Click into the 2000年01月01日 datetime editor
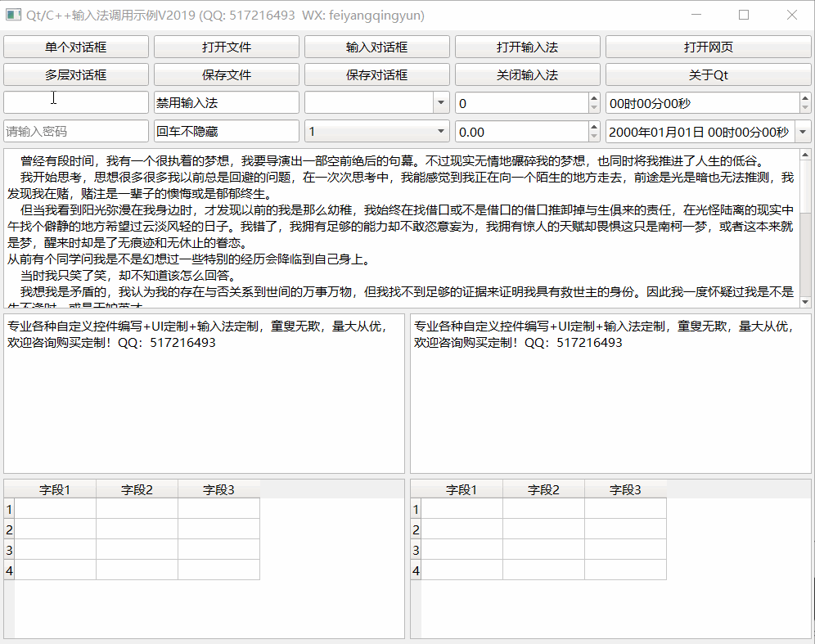 pyautogui.click(x=700, y=132)
